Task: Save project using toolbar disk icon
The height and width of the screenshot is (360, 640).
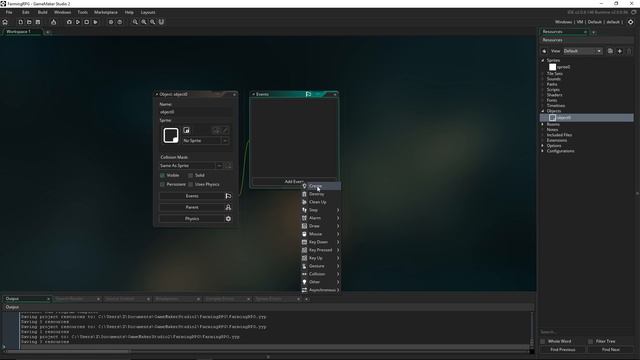Action: pyautogui.click(x=38, y=22)
